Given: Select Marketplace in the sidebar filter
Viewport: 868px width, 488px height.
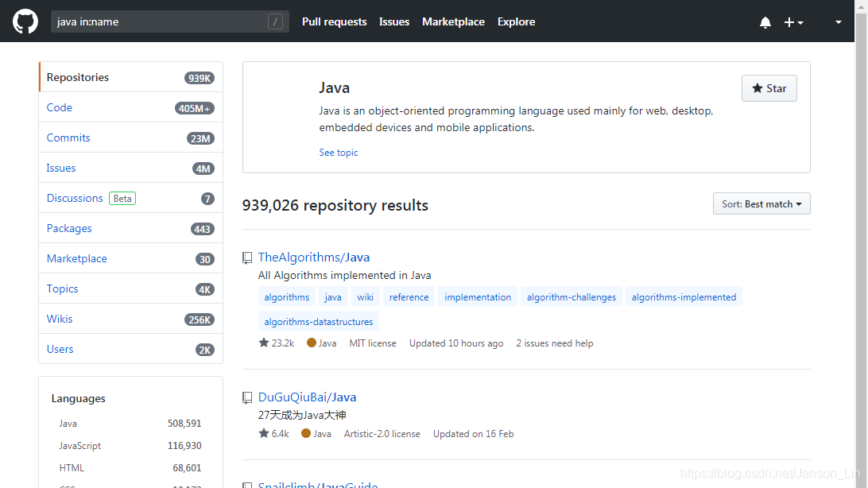Looking at the screenshot, I should coord(130,258).
